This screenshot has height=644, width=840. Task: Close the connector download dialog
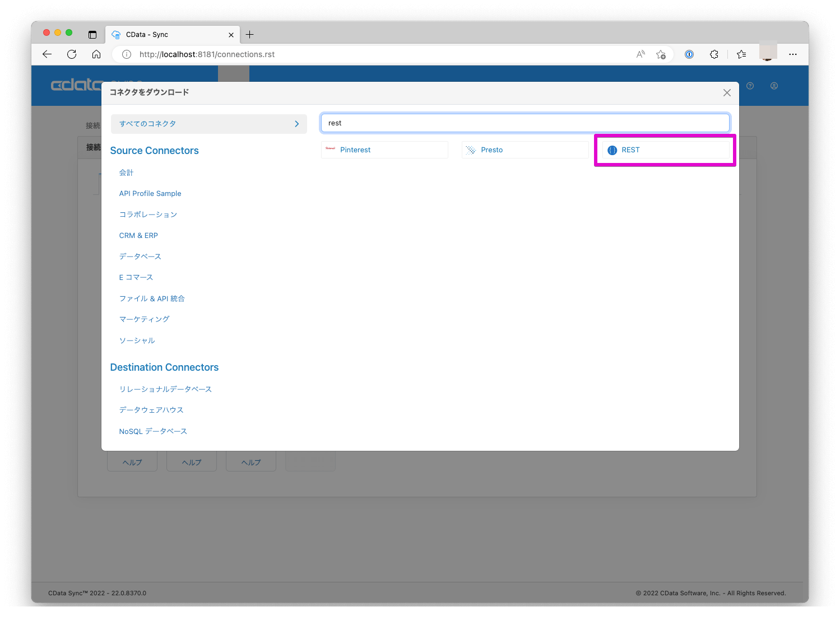point(727,93)
